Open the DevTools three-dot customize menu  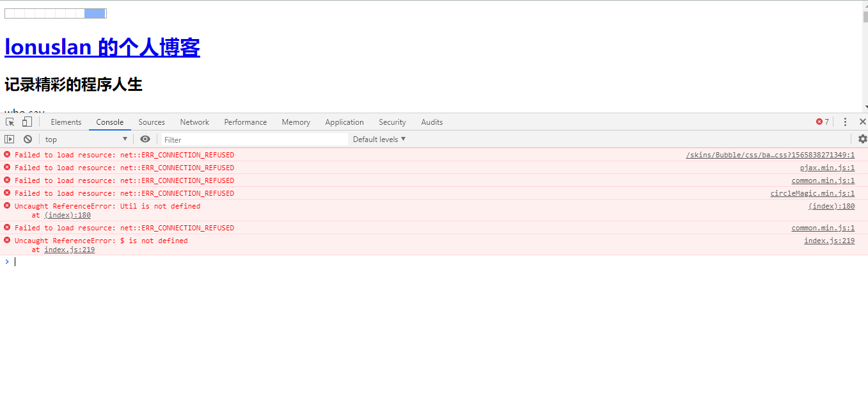tap(845, 122)
